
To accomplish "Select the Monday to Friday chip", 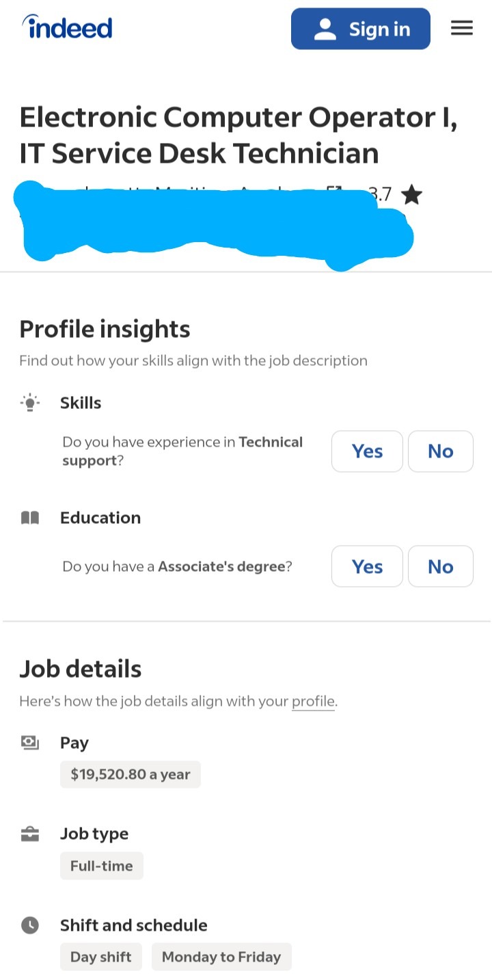I will pyautogui.click(x=221, y=957).
